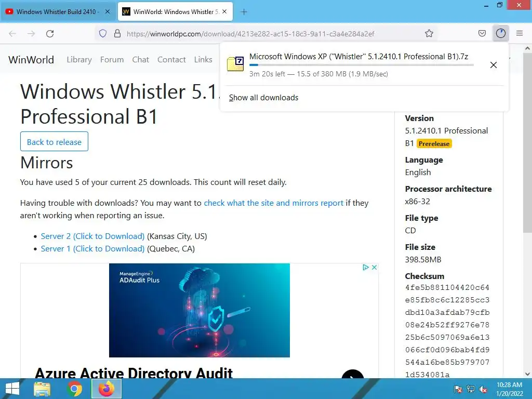Bookmark this page with the star icon
This screenshot has width=532, height=399.
tap(429, 33)
